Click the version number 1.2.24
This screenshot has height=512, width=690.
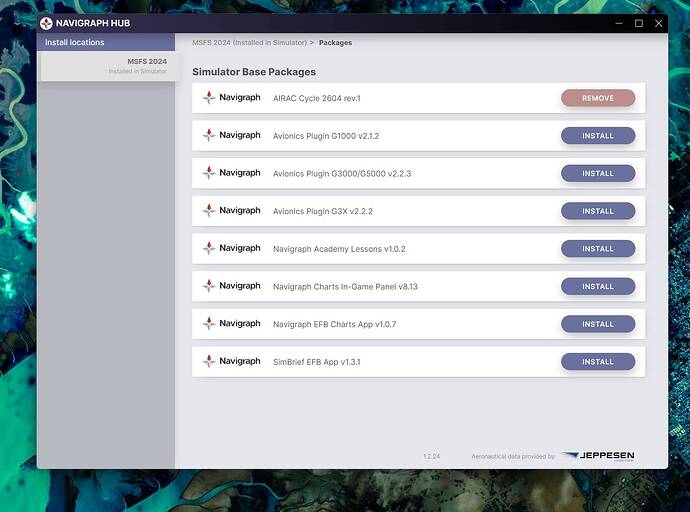click(x=432, y=457)
